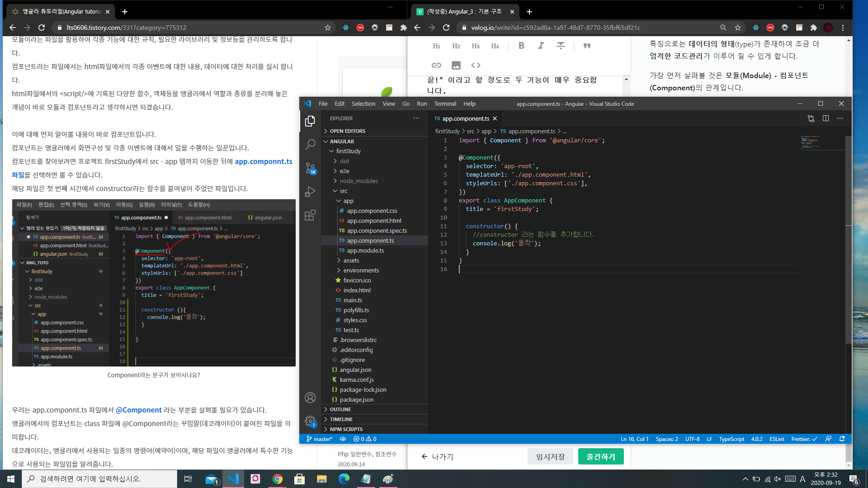The image size is (868, 488).
Task: Collapse firstStudy folder
Action: point(375,151)
